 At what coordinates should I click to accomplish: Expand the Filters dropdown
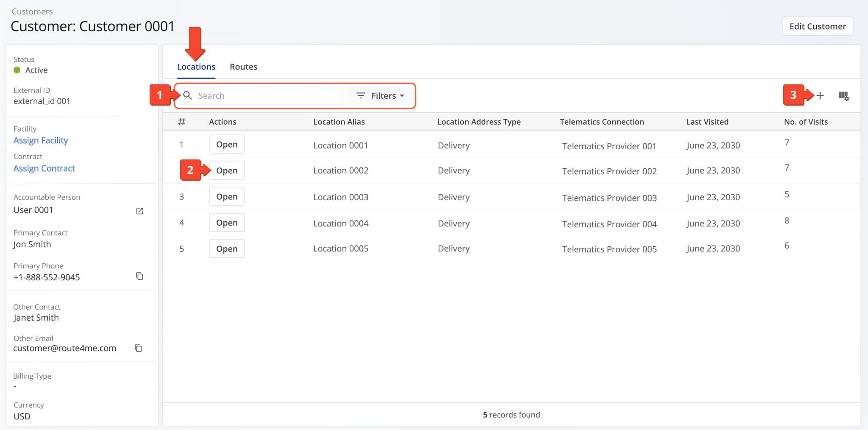380,96
